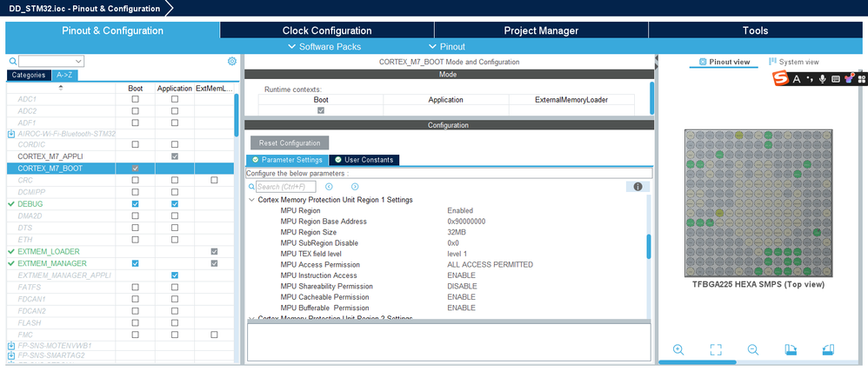Toggle the IME punctuation mode icon
The width and height of the screenshot is (868, 371).
(x=810, y=80)
